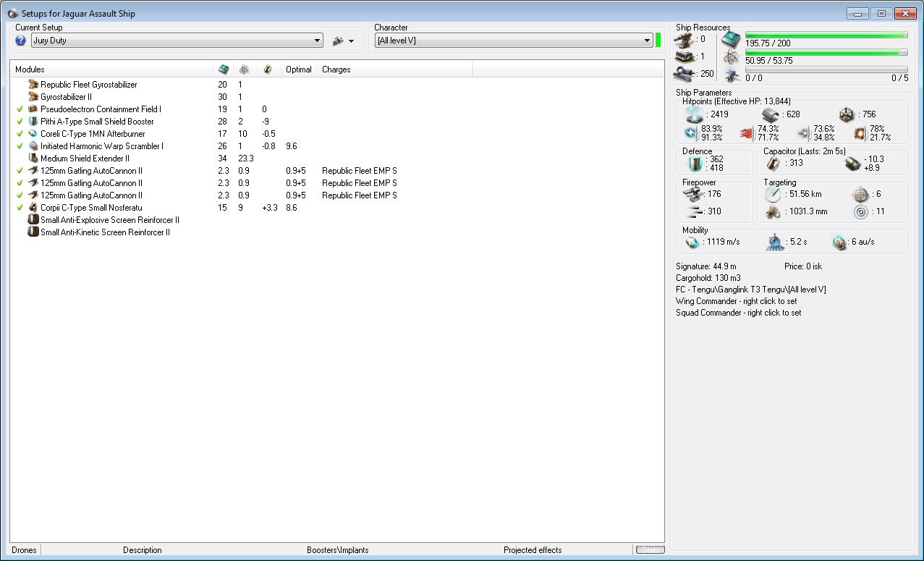Switch to the Projected effects tab

(533, 550)
